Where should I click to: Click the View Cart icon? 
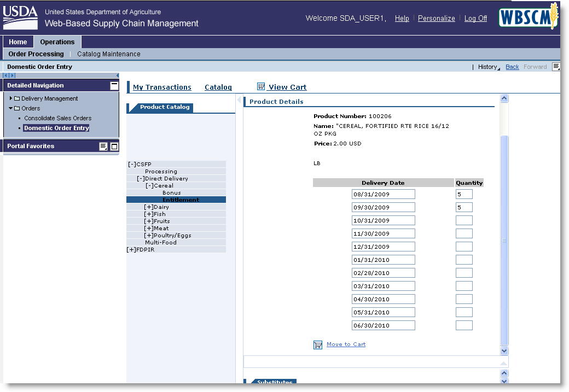point(261,86)
